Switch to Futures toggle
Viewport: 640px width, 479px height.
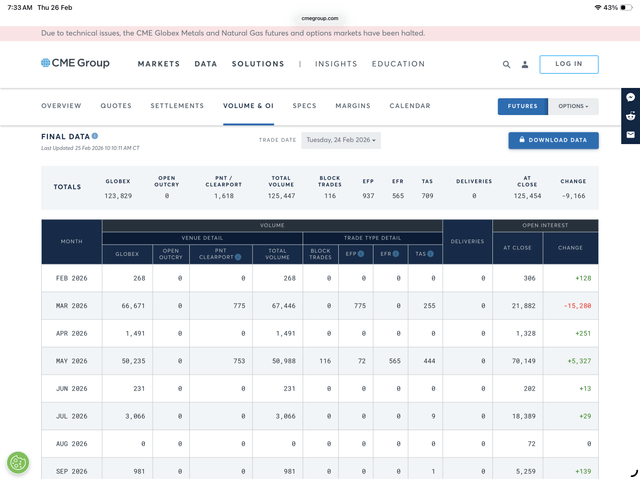pyautogui.click(x=522, y=106)
